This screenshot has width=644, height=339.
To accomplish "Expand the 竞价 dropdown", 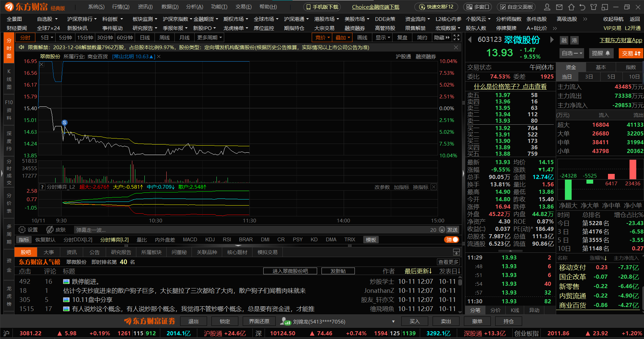I will pyautogui.click(x=329, y=38).
